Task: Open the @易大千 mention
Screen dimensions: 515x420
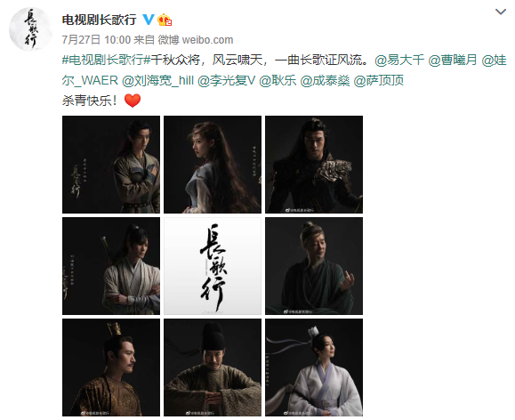Action: (x=399, y=60)
